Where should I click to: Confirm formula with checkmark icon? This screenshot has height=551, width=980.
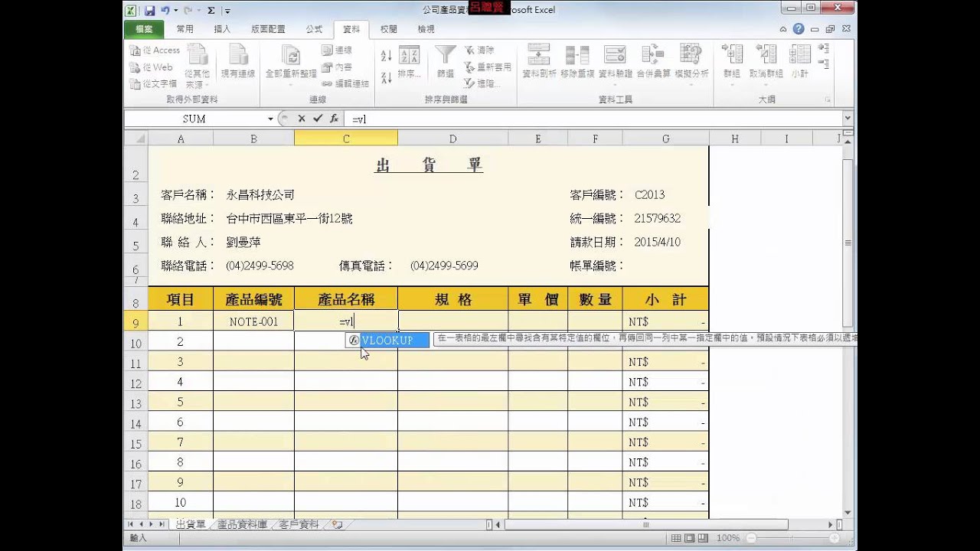(x=318, y=119)
